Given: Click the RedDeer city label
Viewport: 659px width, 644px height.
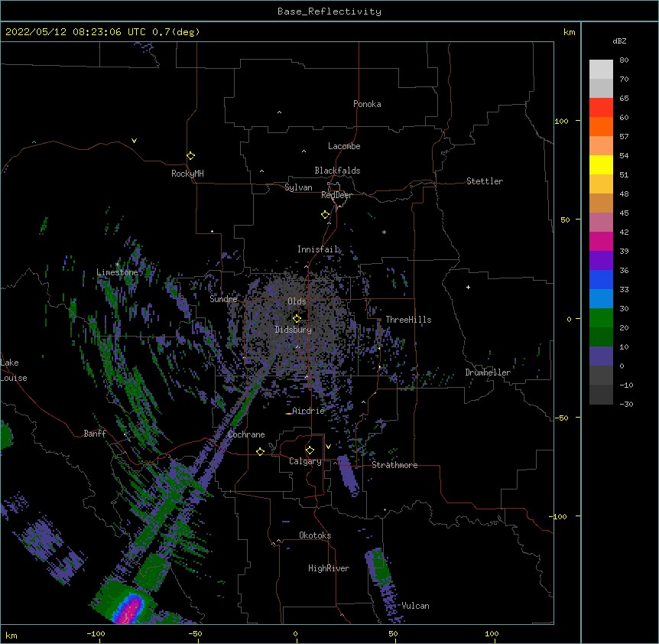Looking at the screenshot, I should pyautogui.click(x=336, y=195).
